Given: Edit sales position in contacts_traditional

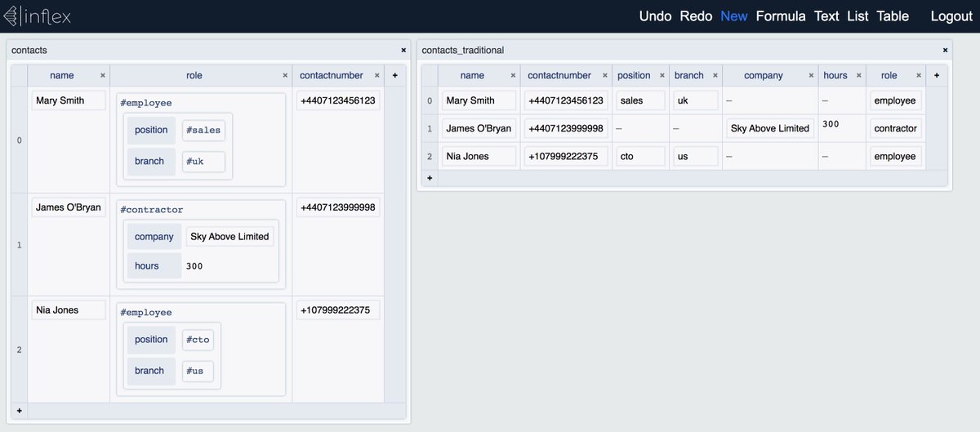Looking at the screenshot, I should [x=641, y=100].
